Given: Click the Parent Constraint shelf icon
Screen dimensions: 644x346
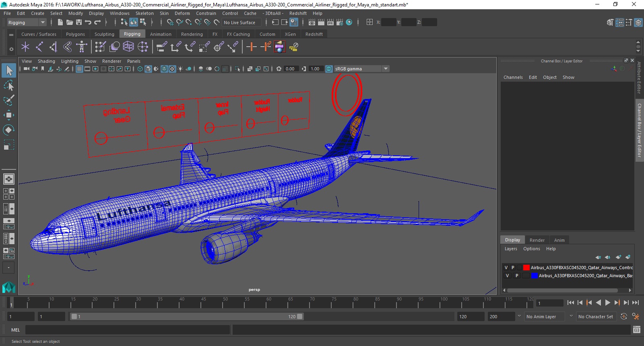Looking at the screenshot, I should 162,47.
